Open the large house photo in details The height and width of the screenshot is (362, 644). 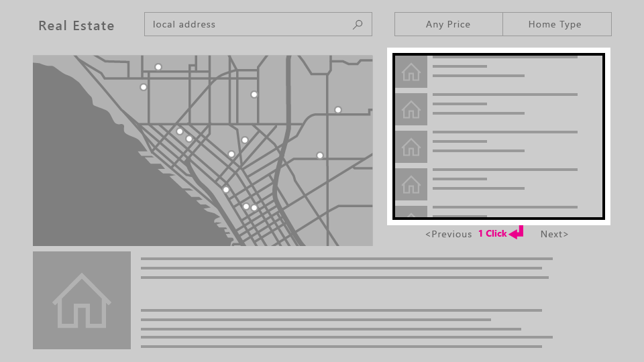tap(82, 300)
